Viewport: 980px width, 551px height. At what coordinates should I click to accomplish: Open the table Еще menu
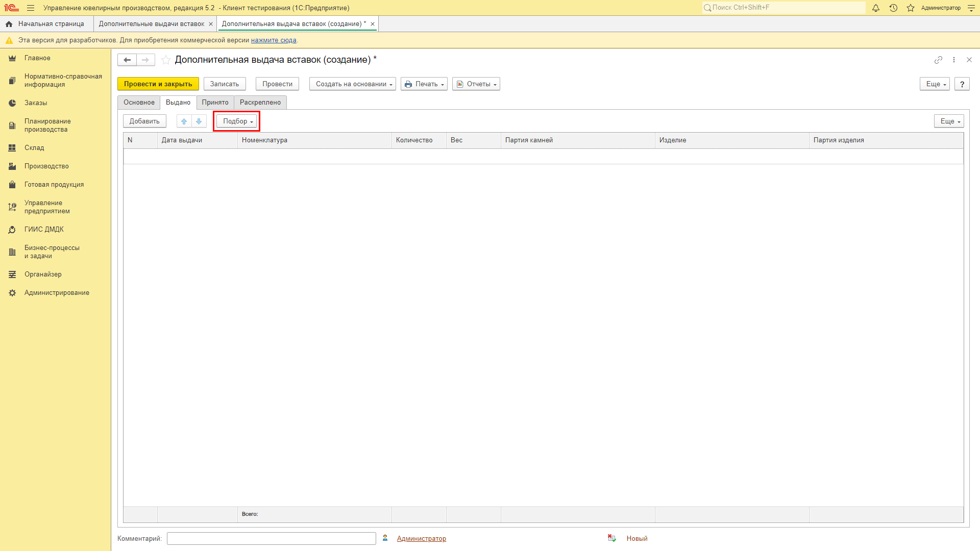pos(949,121)
